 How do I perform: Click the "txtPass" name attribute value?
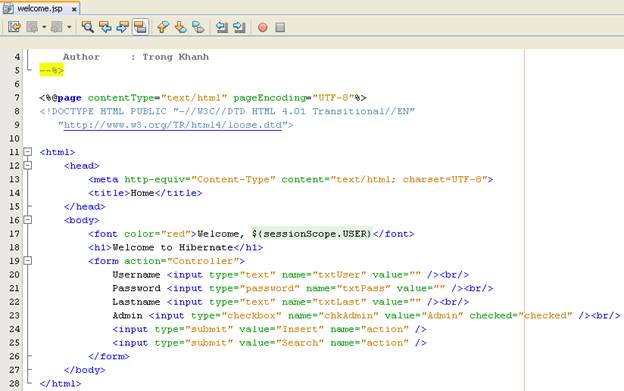364,288
